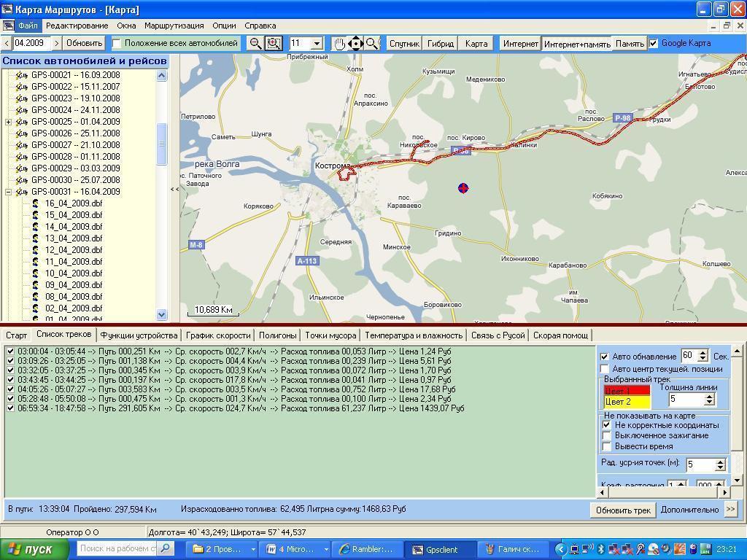Click the driver icon beside 16_04_2009.dbf
This screenshot has width=747, height=560.
point(36,203)
